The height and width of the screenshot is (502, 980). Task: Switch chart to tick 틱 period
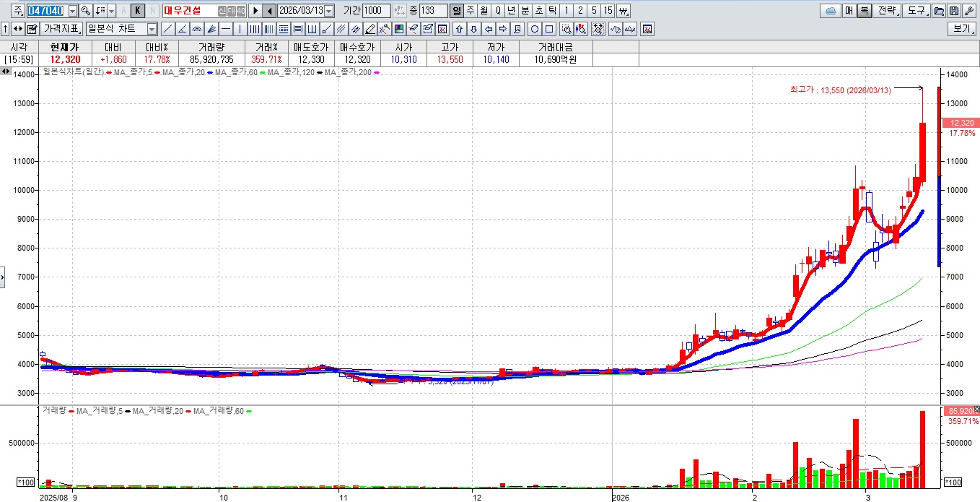coord(553,11)
